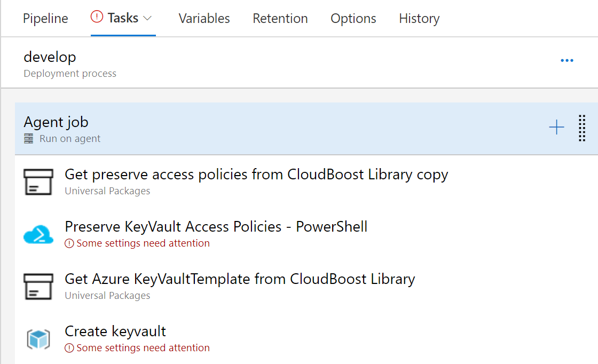Expand the Tasks dropdown chevron
Viewport: 598px width, 364px height.
pos(148,18)
